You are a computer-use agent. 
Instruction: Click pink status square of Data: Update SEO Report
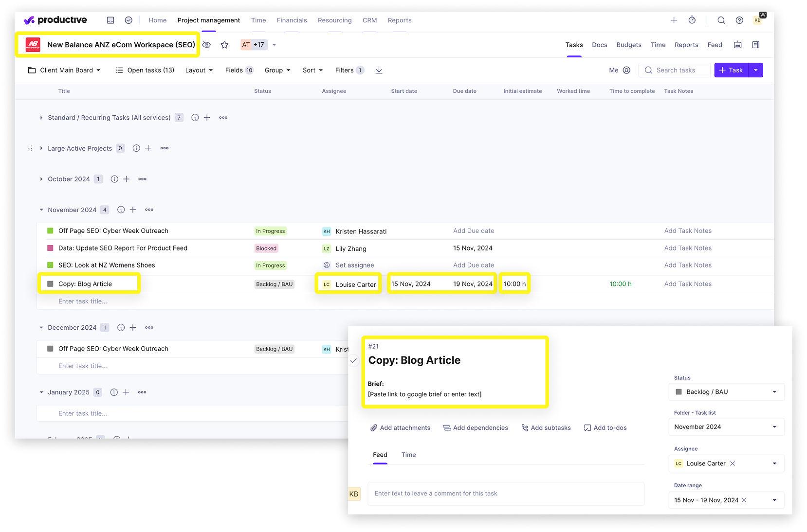(x=50, y=248)
